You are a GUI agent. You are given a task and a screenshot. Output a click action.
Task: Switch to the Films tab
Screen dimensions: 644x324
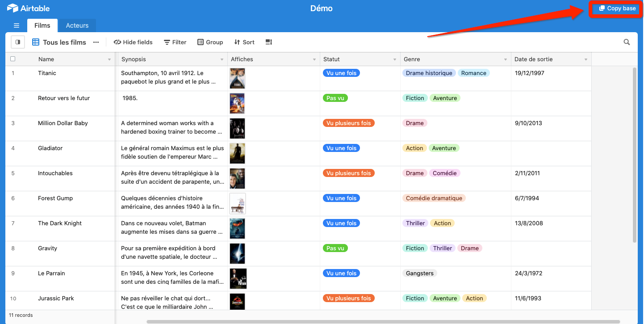pos(42,25)
